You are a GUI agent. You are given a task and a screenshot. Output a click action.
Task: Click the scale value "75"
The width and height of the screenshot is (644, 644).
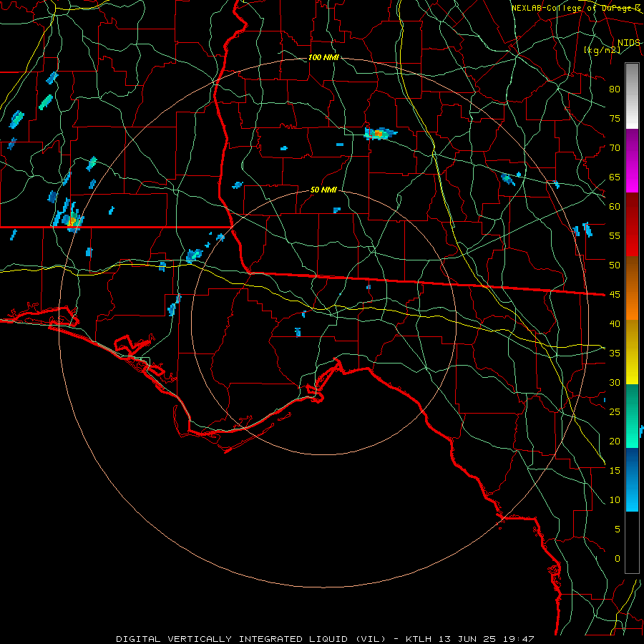click(615, 119)
